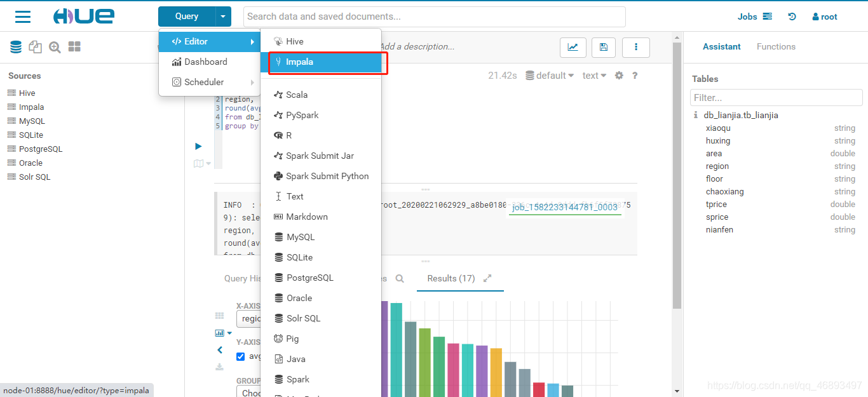Image resolution: width=868 pixels, height=397 pixels.
Task: Open the database sources icon in left panel
Action: point(16,46)
